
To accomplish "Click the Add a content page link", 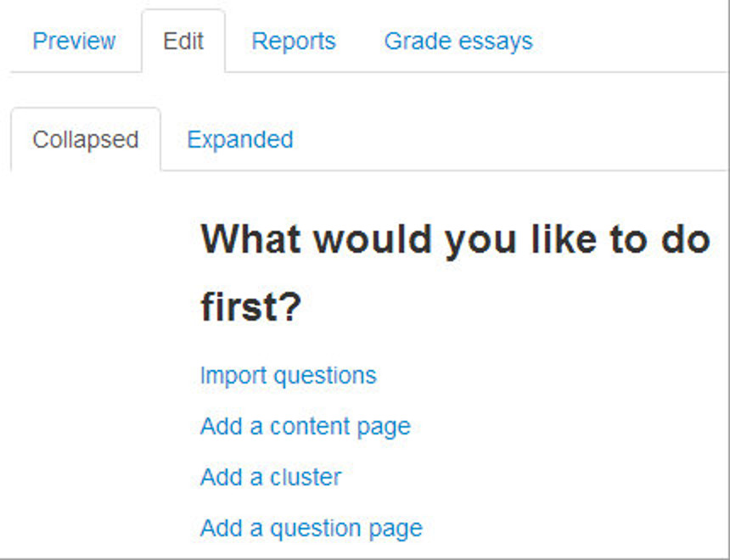I will pyautogui.click(x=306, y=426).
